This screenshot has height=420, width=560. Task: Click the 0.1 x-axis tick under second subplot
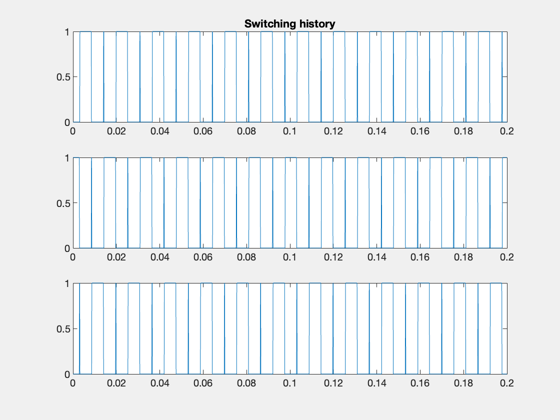point(290,257)
